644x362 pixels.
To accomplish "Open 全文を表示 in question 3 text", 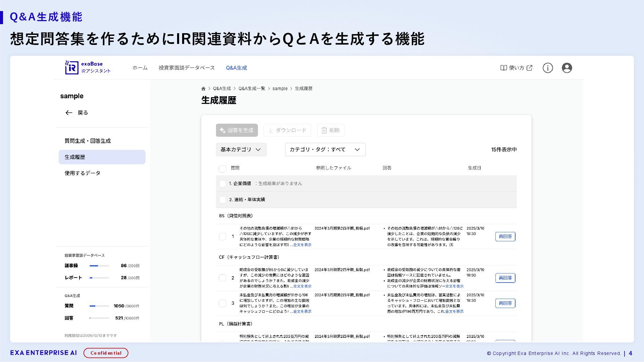I will 302,312.
